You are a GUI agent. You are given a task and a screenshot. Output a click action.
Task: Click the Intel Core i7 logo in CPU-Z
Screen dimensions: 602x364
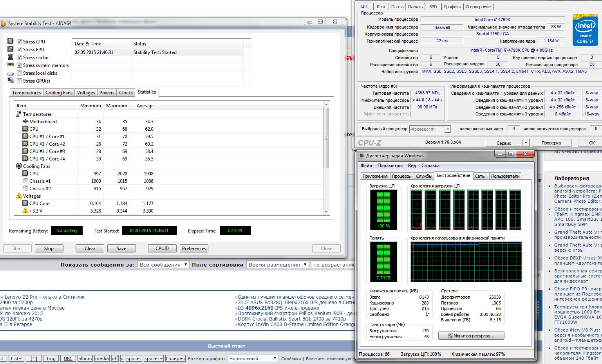pyautogui.click(x=585, y=29)
